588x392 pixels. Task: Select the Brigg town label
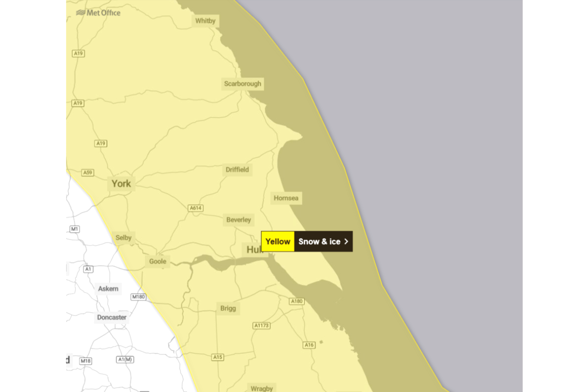(x=228, y=309)
